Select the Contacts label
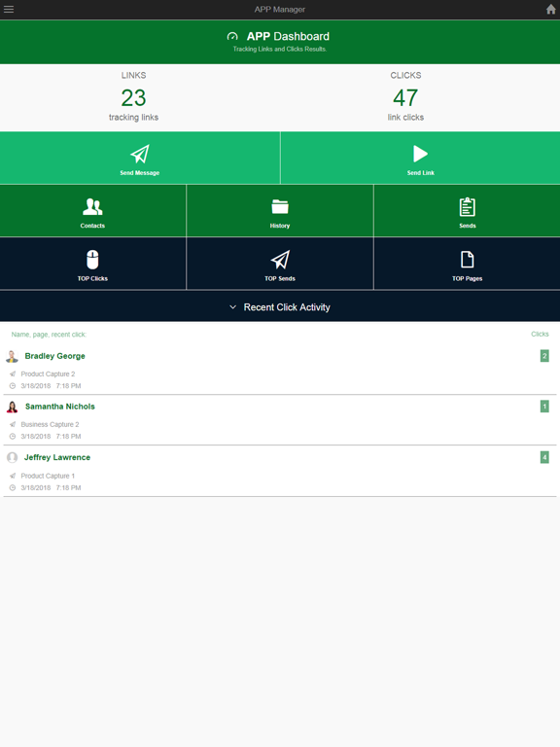The width and height of the screenshot is (560, 747). pos(92,226)
